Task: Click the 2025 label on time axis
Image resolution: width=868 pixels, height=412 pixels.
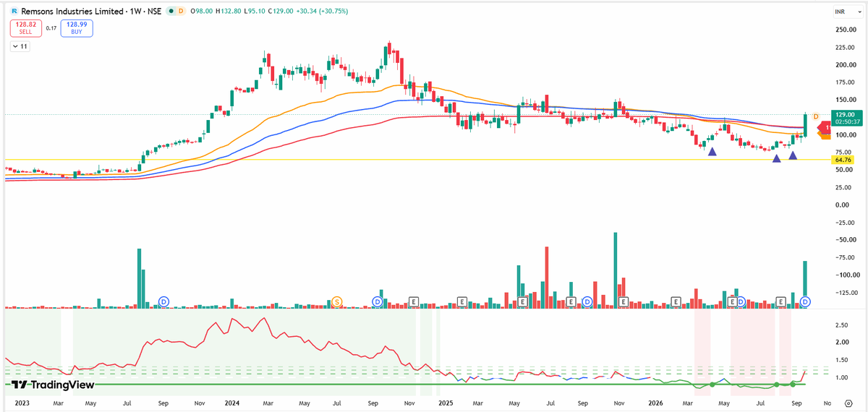Action: pos(444,402)
